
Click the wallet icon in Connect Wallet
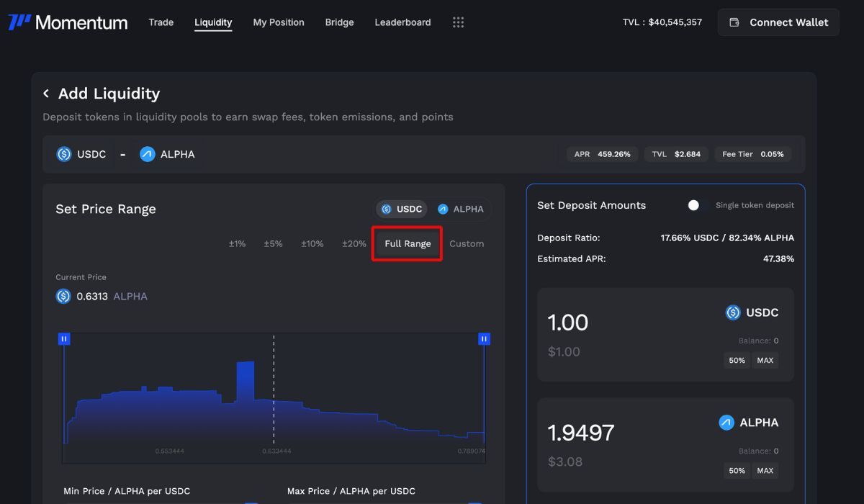[734, 22]
